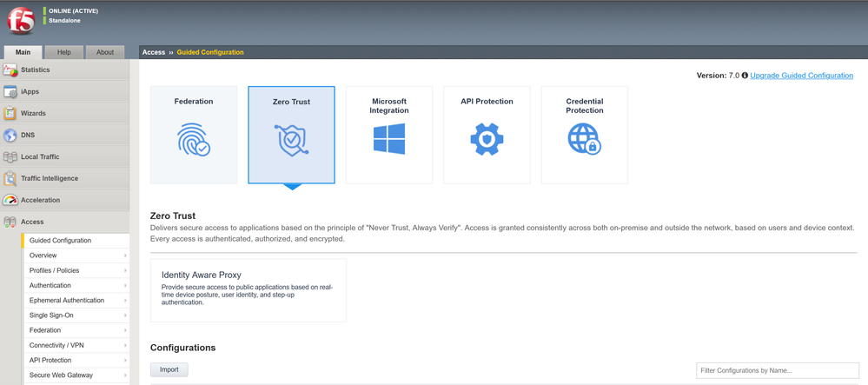The width and height of the screenshot is (868, 385).
Task: Open the Traffic Intelligence menu section
Action: pyautogui.click(x=65, y=178)
